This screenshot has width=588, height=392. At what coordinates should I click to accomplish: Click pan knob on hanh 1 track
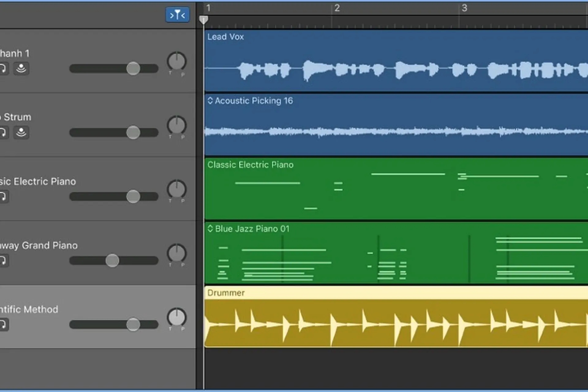click(x=177, y=61)
